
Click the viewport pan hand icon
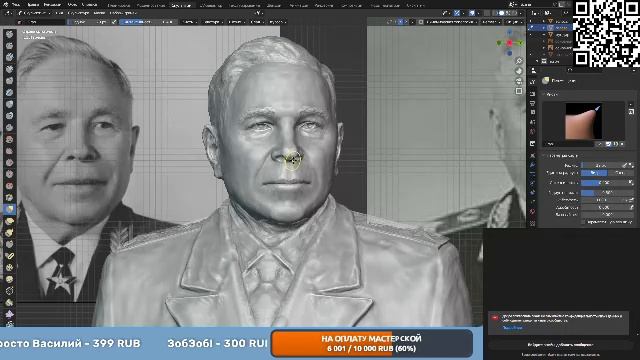point(519,71)
